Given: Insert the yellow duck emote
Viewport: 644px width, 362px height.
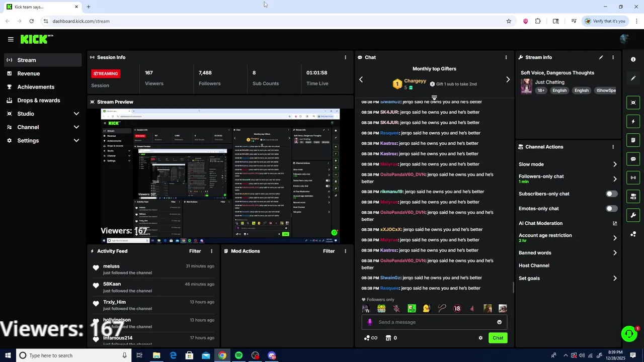Looking at the screenshot, I should coord(427,308).
